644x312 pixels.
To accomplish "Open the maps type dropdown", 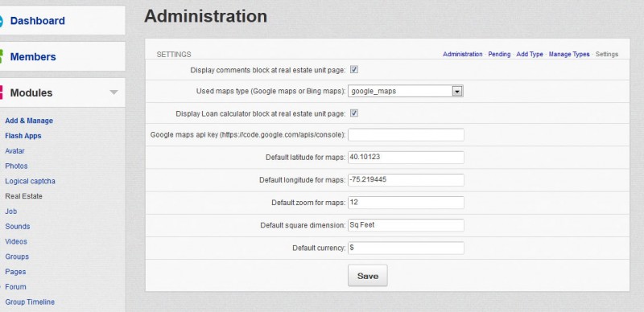I will tap(406, 91).
